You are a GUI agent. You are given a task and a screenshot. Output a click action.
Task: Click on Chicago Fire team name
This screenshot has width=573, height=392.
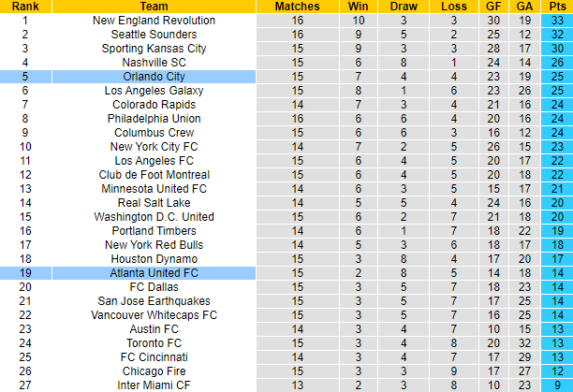point(154,370)
